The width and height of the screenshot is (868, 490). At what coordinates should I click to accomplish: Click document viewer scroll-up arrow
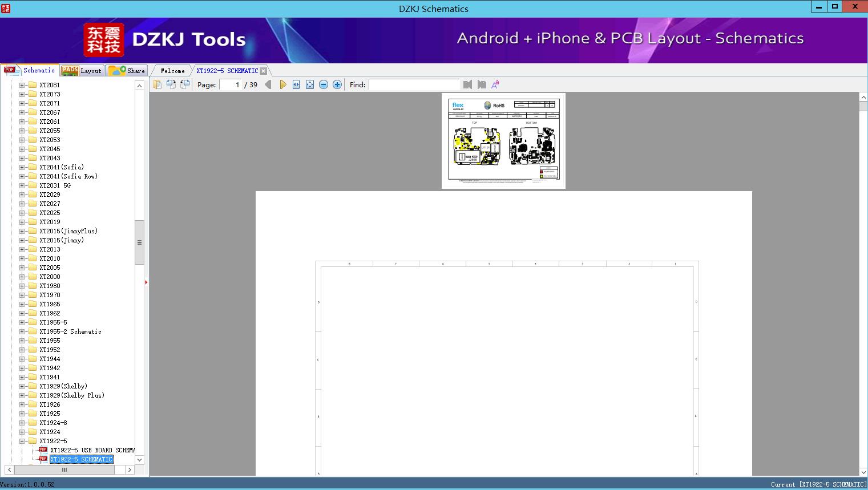point(863,98)
